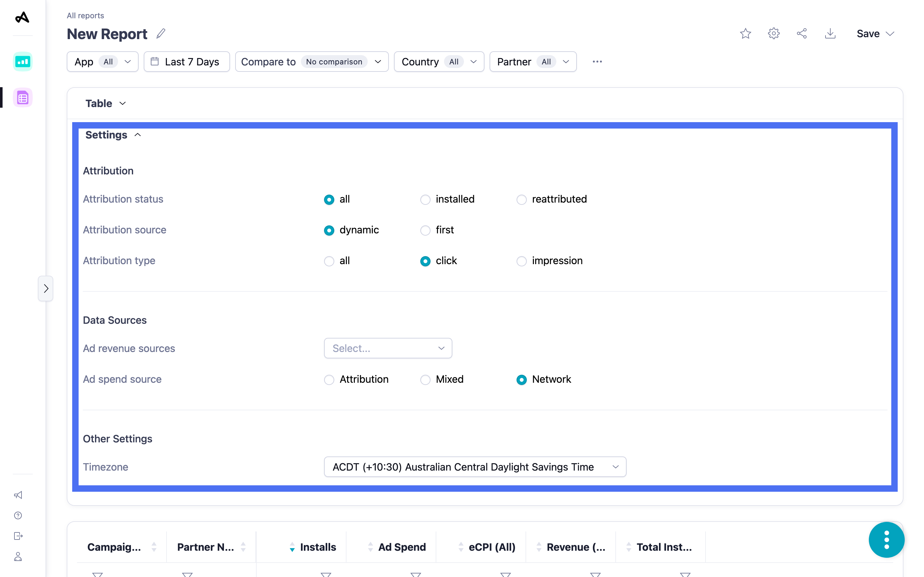
Task: Open help via the question mark icon
Action: pos(18,515)
